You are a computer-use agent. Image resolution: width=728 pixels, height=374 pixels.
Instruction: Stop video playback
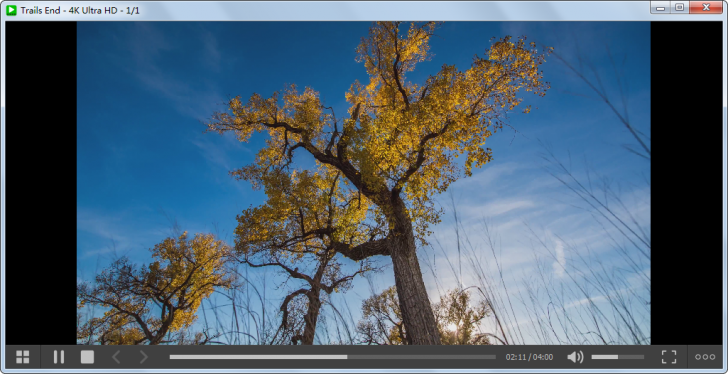click(87, 357)
